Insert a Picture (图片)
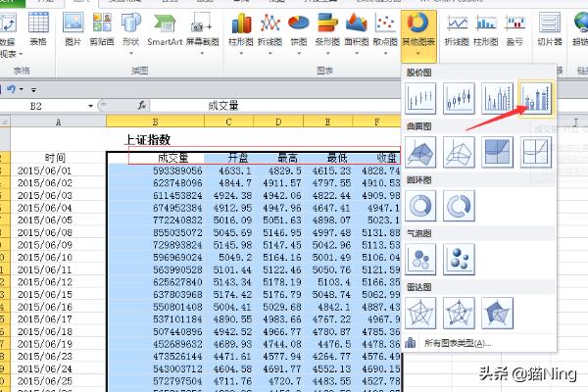 click(73, 29)
